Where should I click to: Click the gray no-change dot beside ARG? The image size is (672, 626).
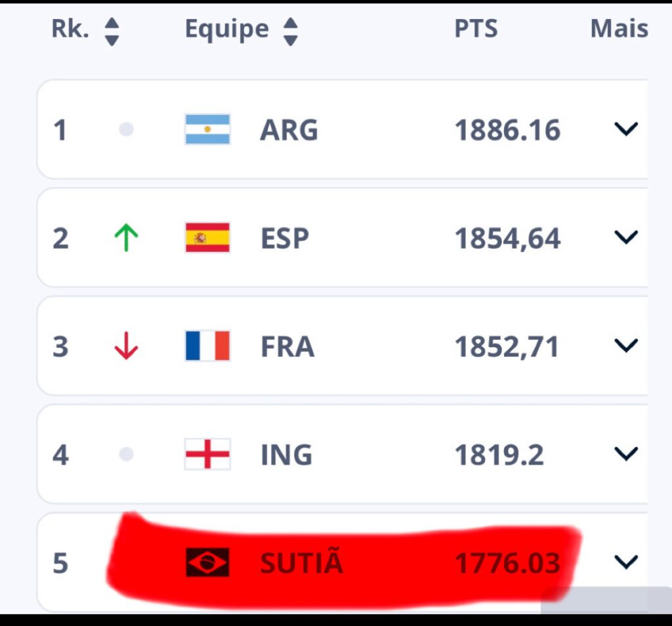click(126, 129)
